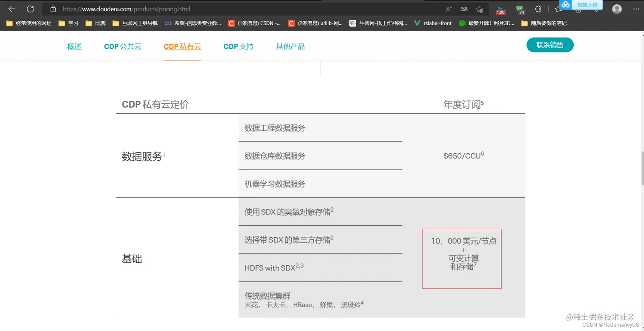Click the HDFS with SDX cell
The height and width of the screenshot is (331, 644).
click(x=274, y=268)
